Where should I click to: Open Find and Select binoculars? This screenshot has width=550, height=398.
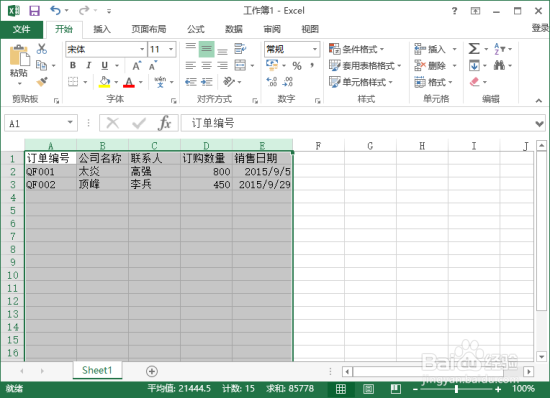point(499,66)
